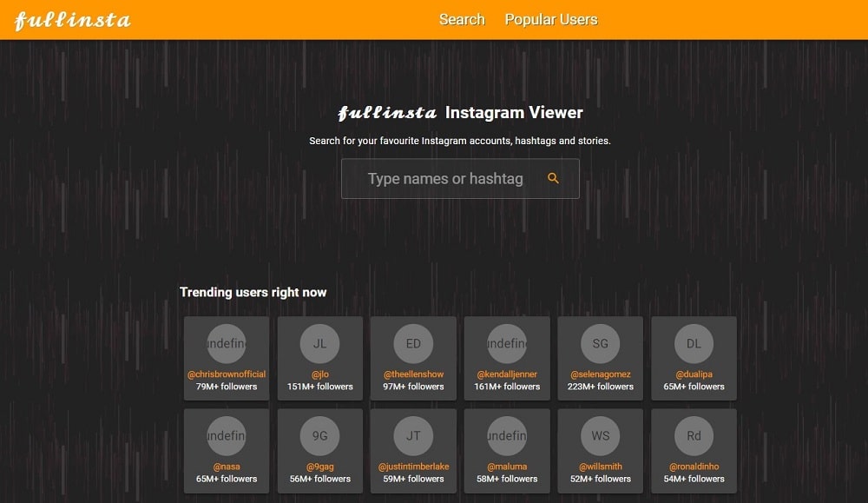The height and width of the screenshot is (503, 868).
Task: Visit the @selenagomez profile link
Action: coord(600,374)
